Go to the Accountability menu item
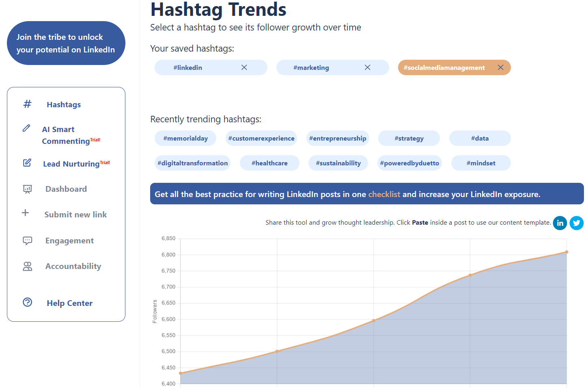 pyautogui.click(x=73, y=267)
